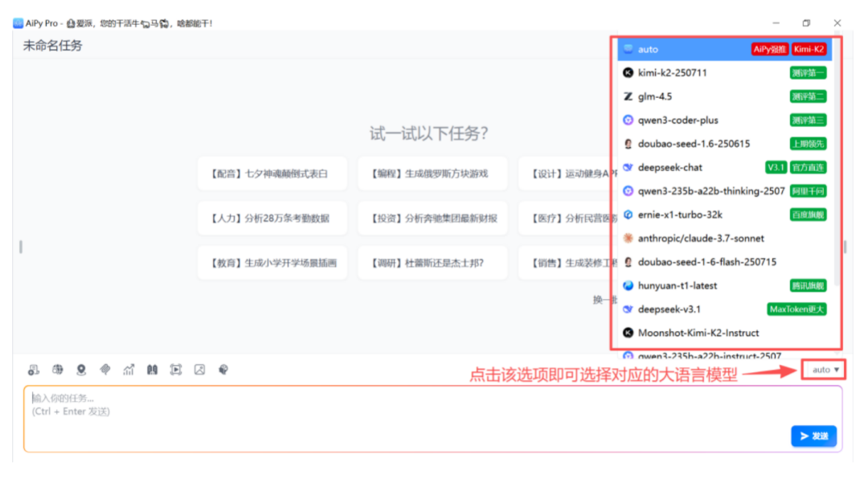Choose the 【教育】生成小学开学场景插画 task card
Image resolution: width=868 pixels, height=495 pixels.
coord(272,263)
